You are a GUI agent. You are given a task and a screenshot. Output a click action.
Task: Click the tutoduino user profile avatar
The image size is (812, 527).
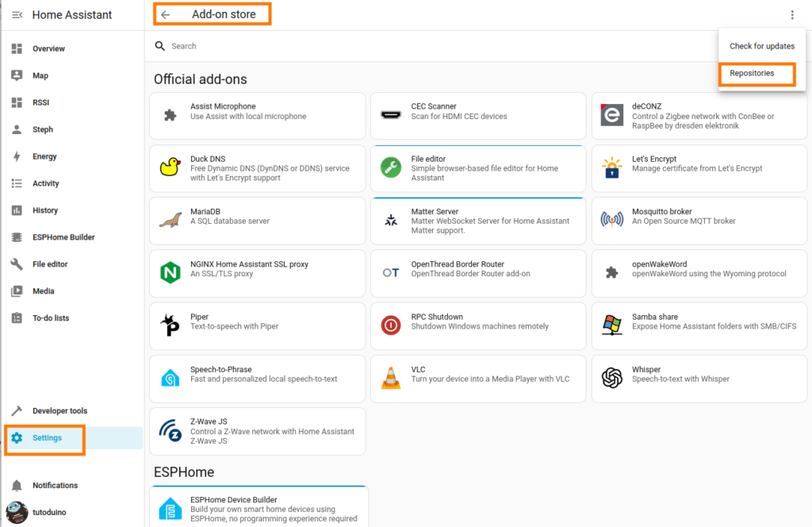(x=17, y=513)
